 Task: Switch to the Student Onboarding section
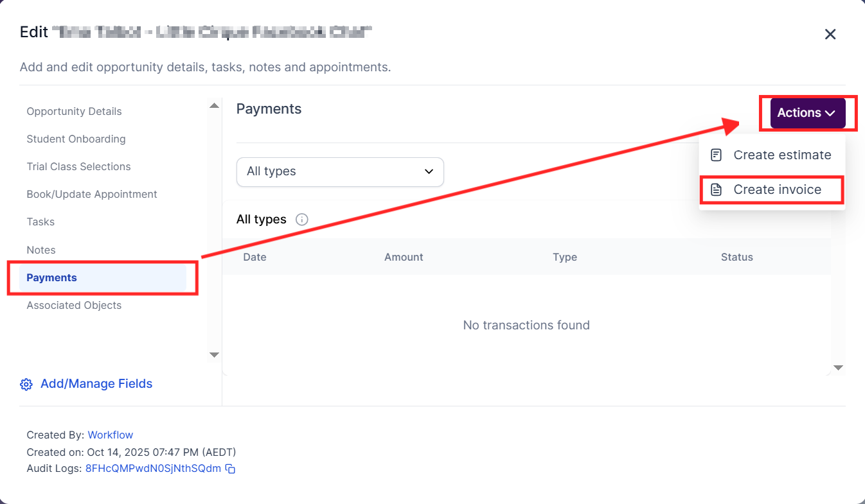(76, 139)
